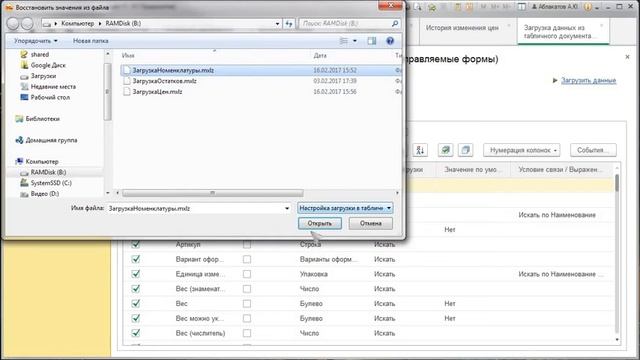This screenshot has width=640, height=360.
Task: Click the Имя файла input field
Action: click(196, 208)
